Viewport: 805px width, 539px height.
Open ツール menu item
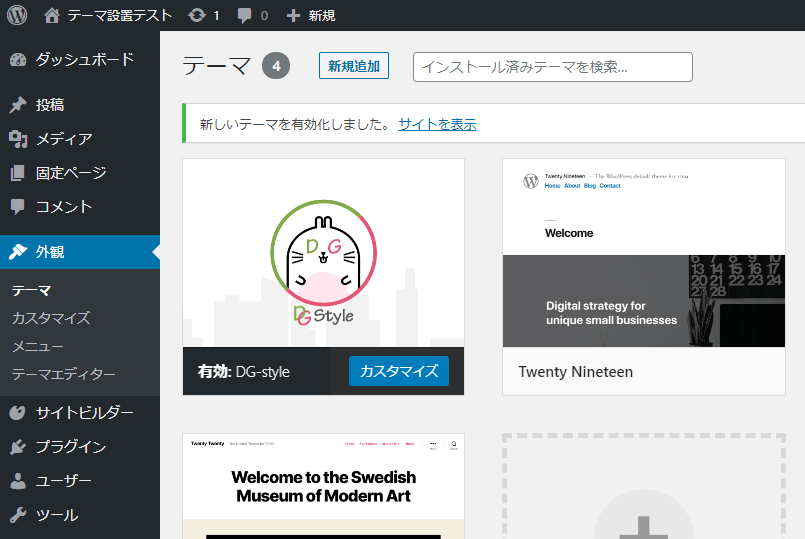[56, 515]
